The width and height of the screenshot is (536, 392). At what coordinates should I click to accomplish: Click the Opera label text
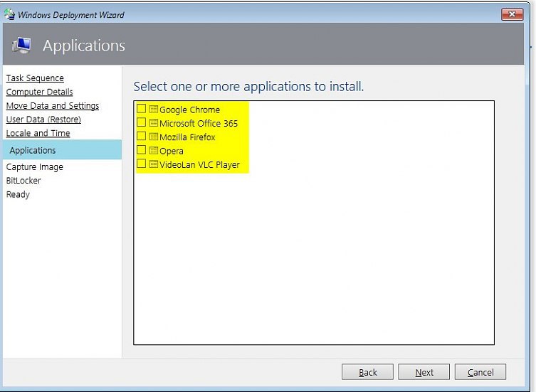click(x=172, y=151)
